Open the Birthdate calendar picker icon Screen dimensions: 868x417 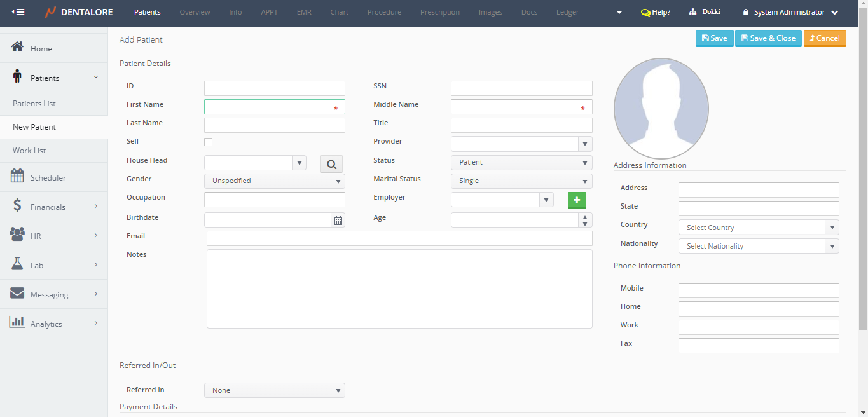pyautogui.click(x=338, y=221)
